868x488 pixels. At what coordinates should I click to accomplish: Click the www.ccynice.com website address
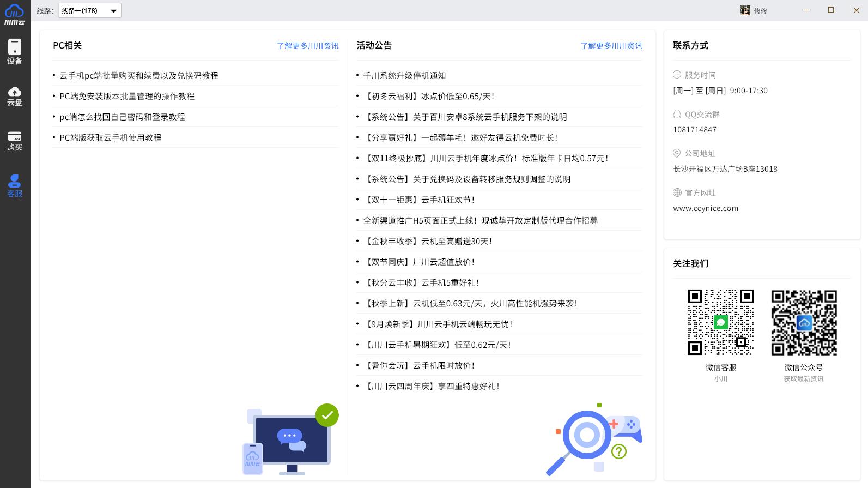(706, 208)
